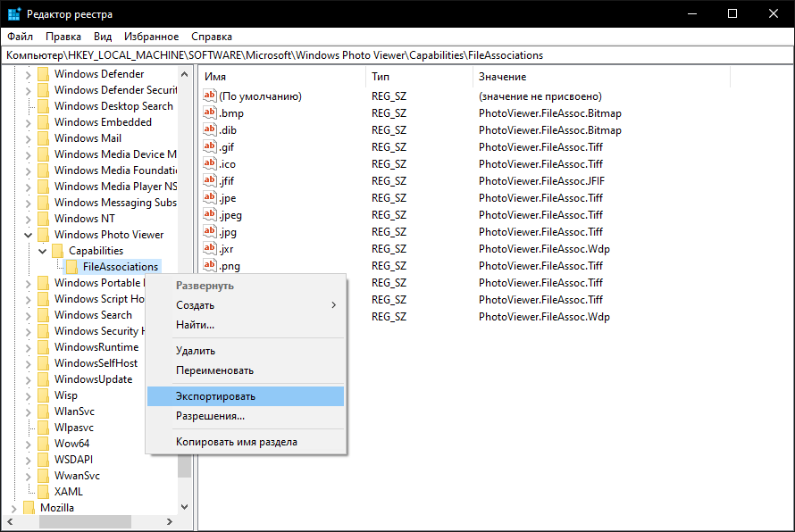Collapse the Windows Photo Viewer key
The image size is (795, 532).
pos(29,235)
